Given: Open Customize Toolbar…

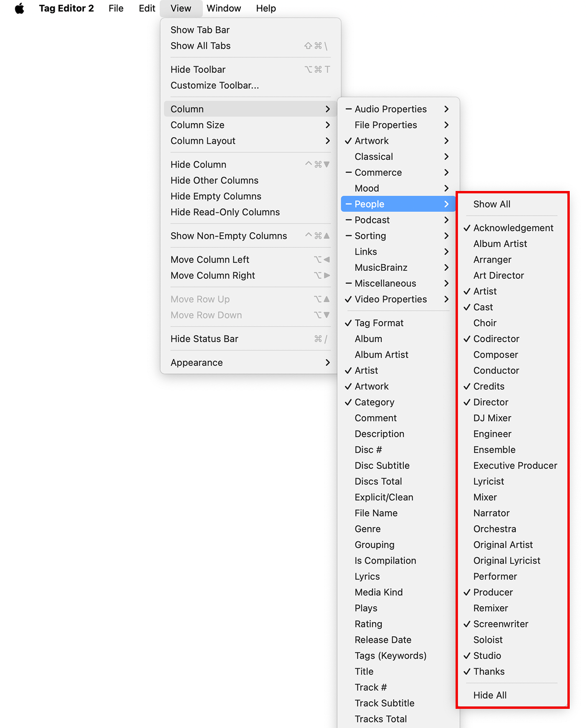Looking at the screenshot, I should (250, 85).
